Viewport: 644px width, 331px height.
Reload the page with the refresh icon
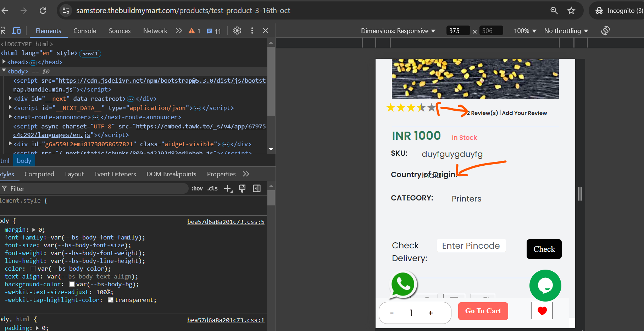(43, 11)
